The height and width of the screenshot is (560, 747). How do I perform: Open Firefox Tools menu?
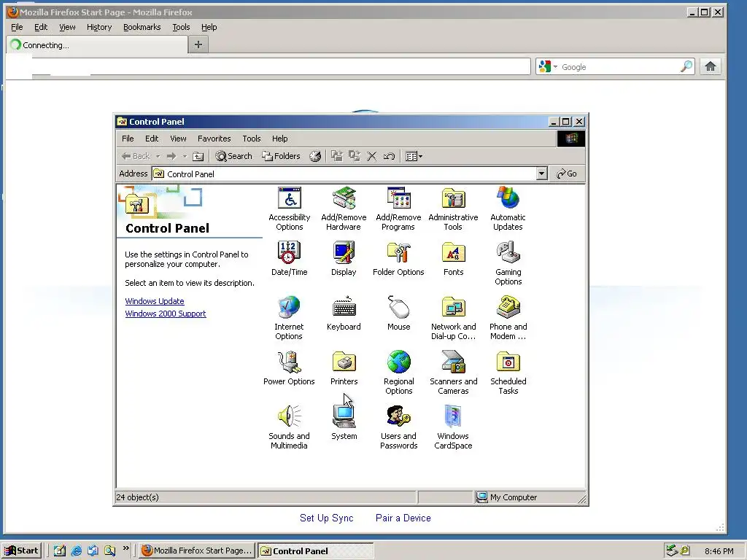[181, 27]
